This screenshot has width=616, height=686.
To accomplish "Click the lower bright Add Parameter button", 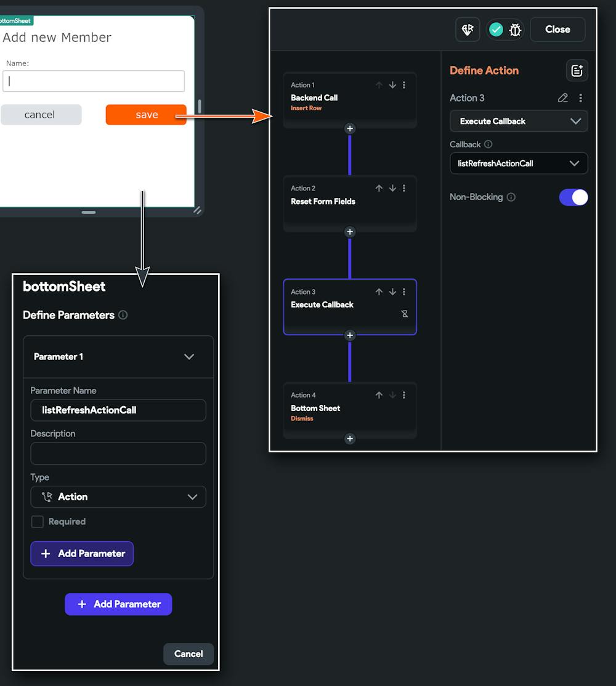I will [x=118, y=604].
